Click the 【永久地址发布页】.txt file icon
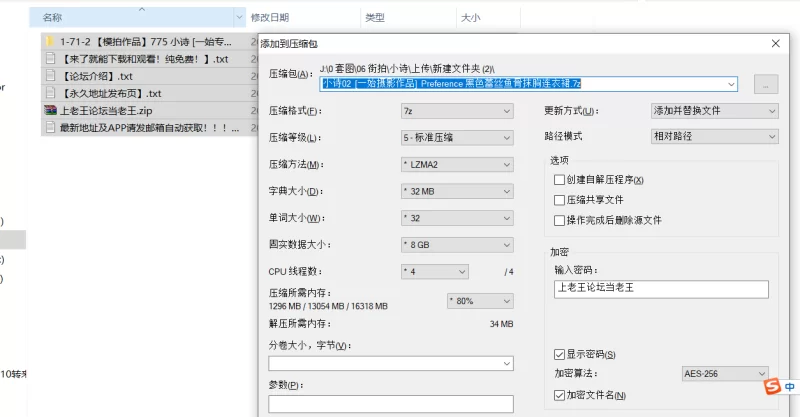Screen dimensions: 800x417 (x=50, y=93)
